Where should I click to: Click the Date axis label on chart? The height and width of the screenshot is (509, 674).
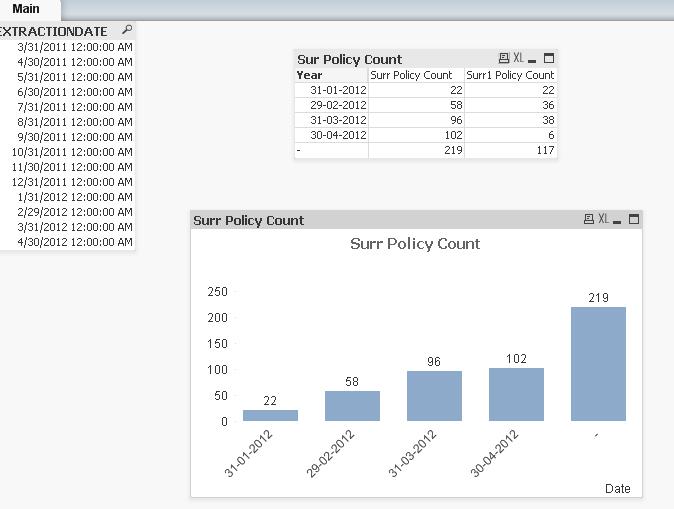618,489
